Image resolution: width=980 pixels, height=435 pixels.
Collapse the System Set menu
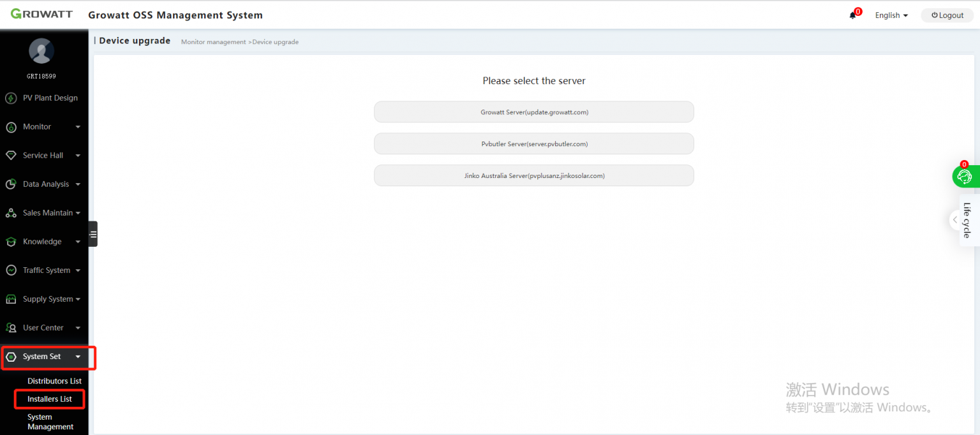[x=42, y=356]
